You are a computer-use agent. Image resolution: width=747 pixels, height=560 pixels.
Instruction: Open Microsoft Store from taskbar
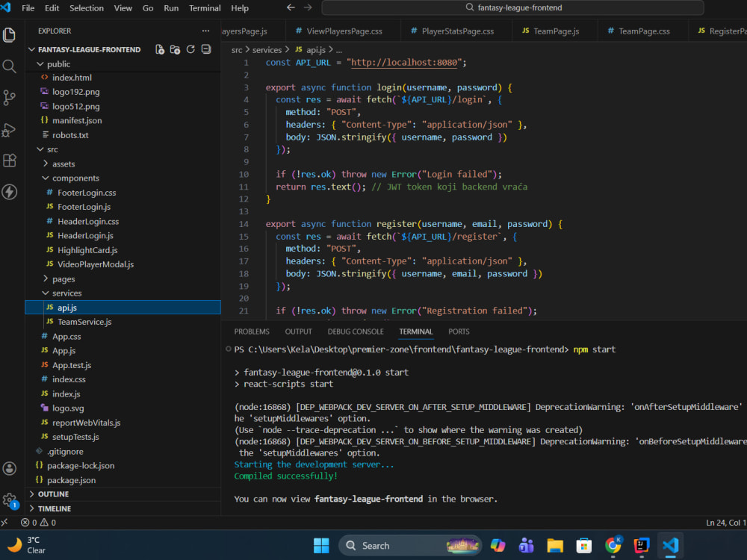tap(583, 546)
